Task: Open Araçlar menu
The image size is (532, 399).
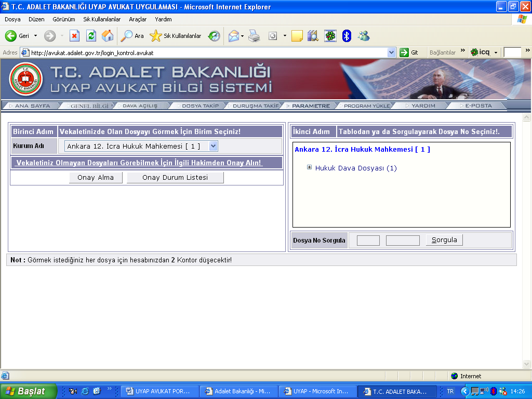Action: click(x=138, y=19)
